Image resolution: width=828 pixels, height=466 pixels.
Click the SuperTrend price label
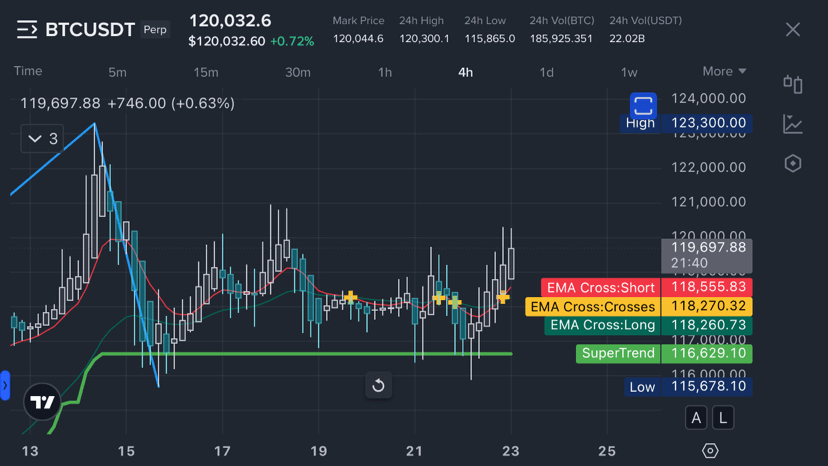664,353
